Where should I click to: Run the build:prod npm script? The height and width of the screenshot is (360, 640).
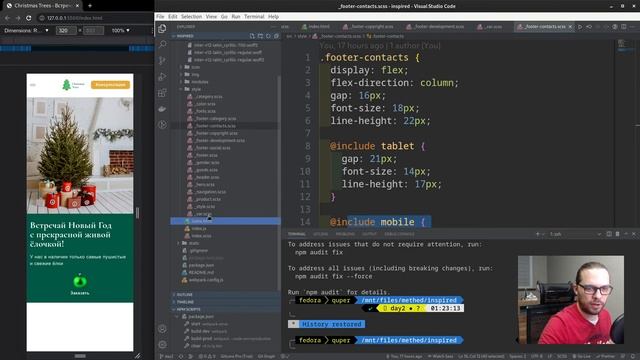coord(228,338)
